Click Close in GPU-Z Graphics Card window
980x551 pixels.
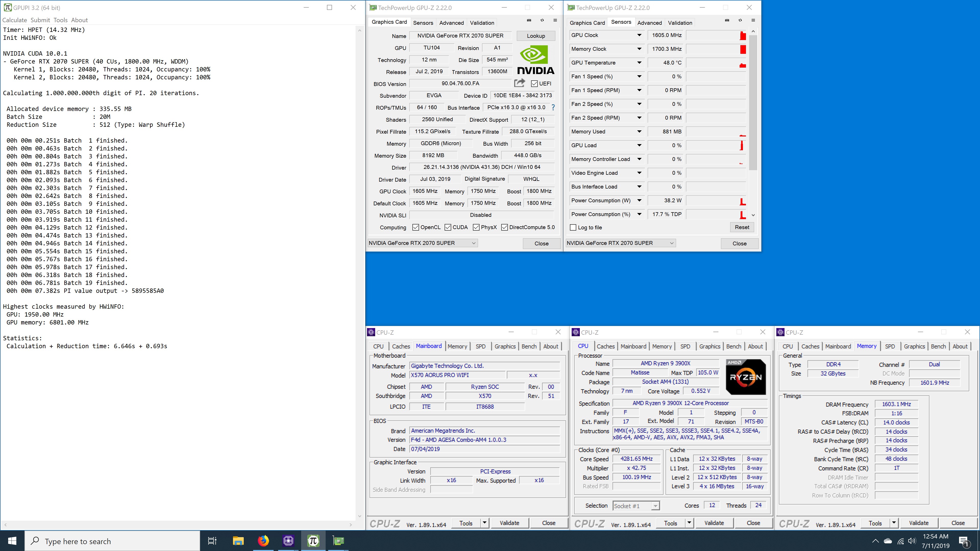pos(541,243)
